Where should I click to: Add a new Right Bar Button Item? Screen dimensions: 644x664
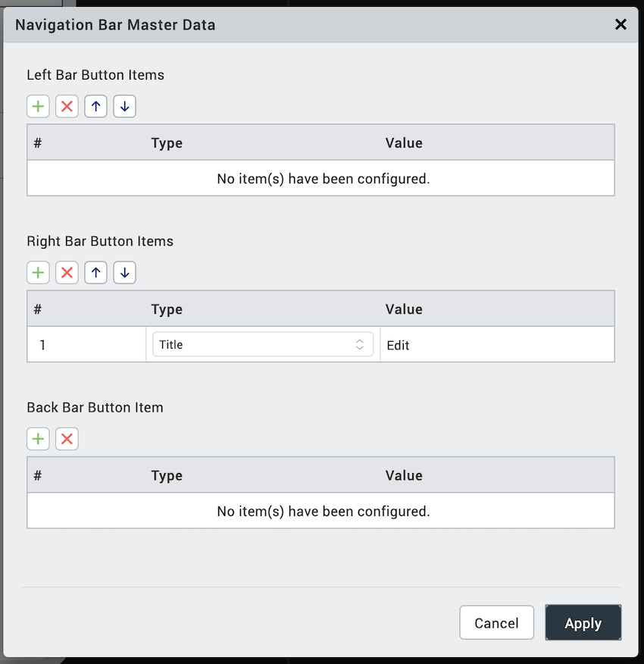[38, 272]
